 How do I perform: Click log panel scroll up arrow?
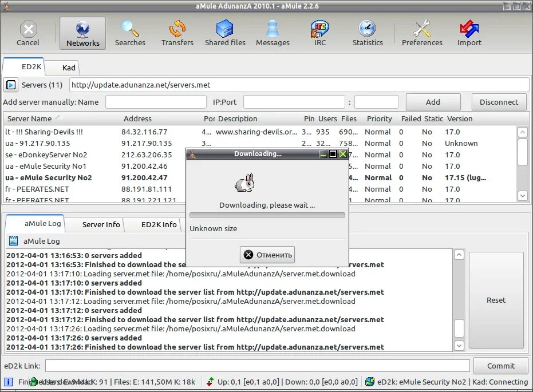[x=459, y=255]
